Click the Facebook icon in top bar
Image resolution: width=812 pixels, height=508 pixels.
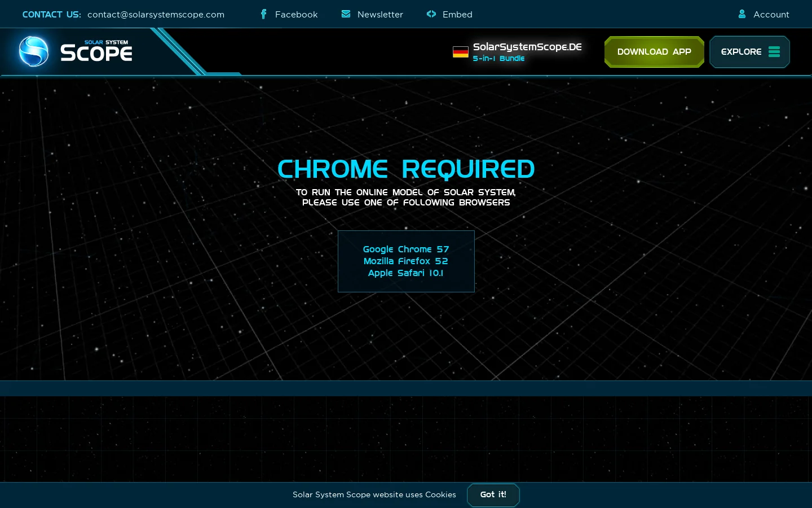click(263, 14)
